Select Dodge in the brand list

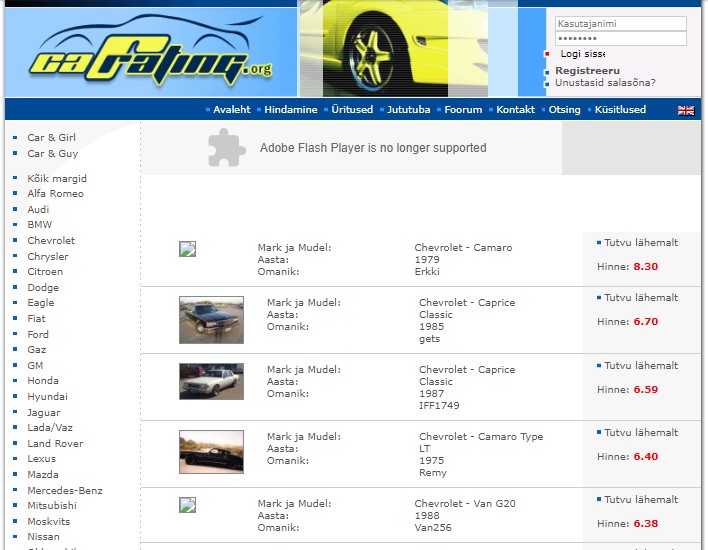43,288
